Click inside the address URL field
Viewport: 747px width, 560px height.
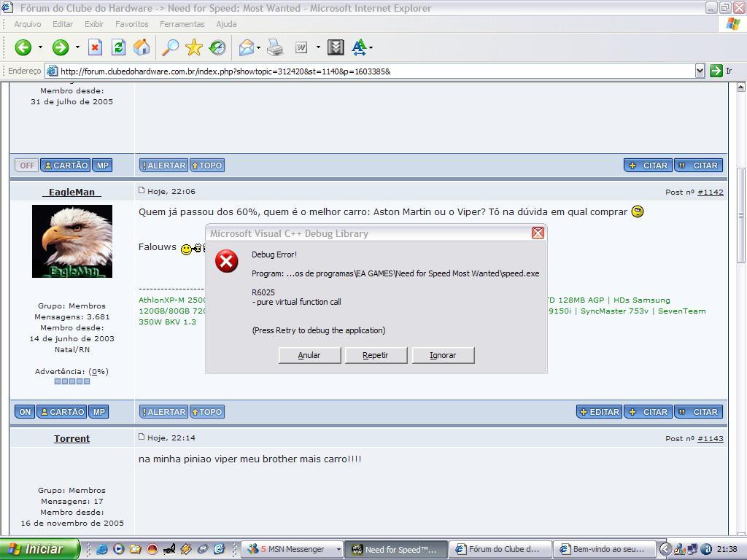pyautogui.click(x=376, y=71)
